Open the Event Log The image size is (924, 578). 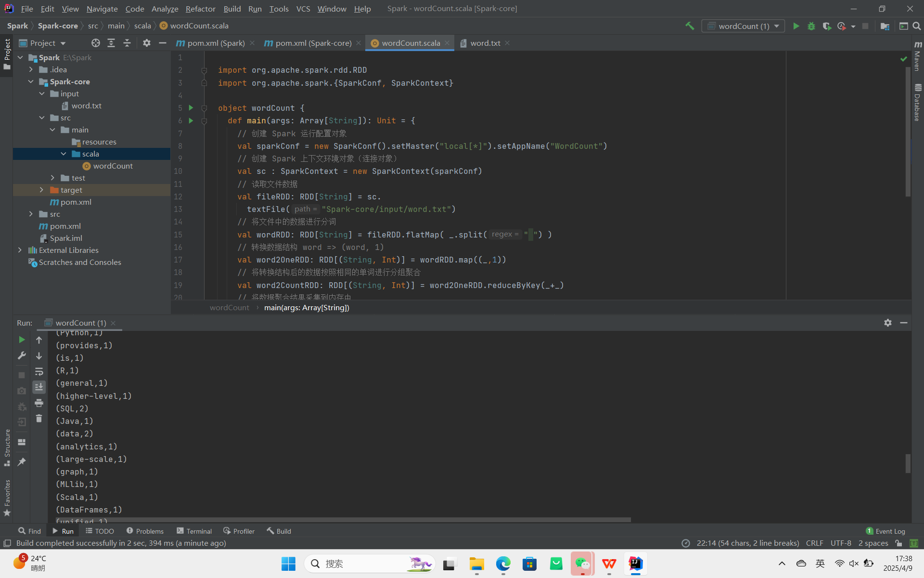pos(885,531)
